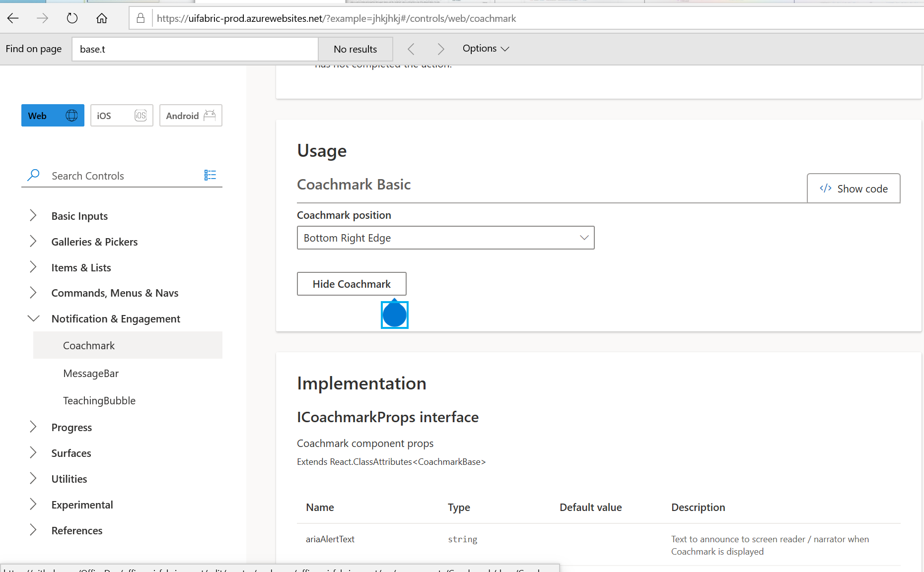Select the MessageBar navigation item
The height and width of the screenshot is (572, 924).
(x=91, y=373)
